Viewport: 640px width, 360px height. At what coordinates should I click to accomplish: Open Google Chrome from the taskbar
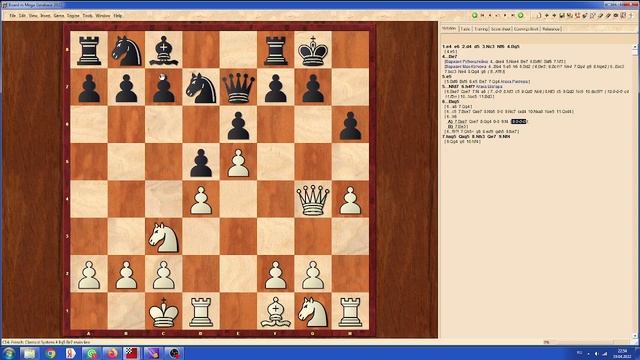pos(51,353)
